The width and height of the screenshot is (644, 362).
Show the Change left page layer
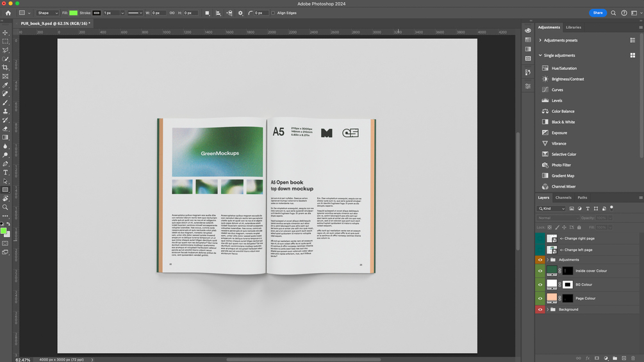pos(540,249)
